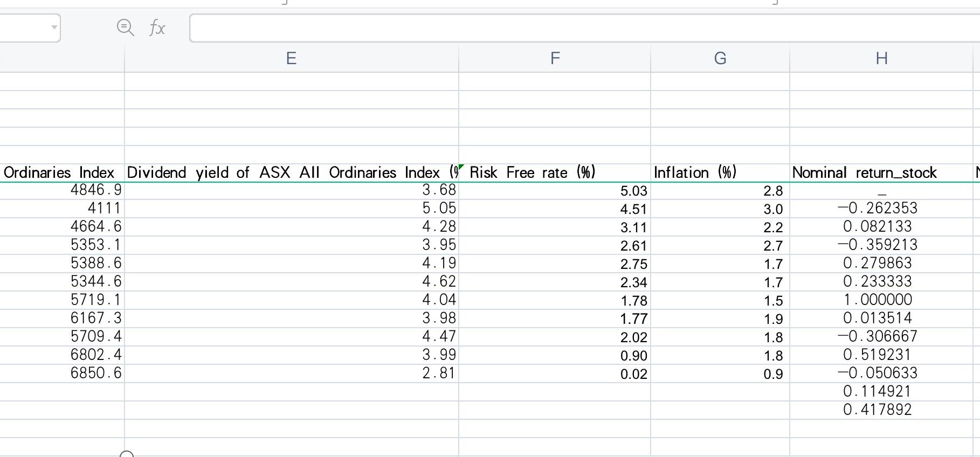980x457 pixels.
Task: Select inflation cell 2.7
Action: pos(720,245)
